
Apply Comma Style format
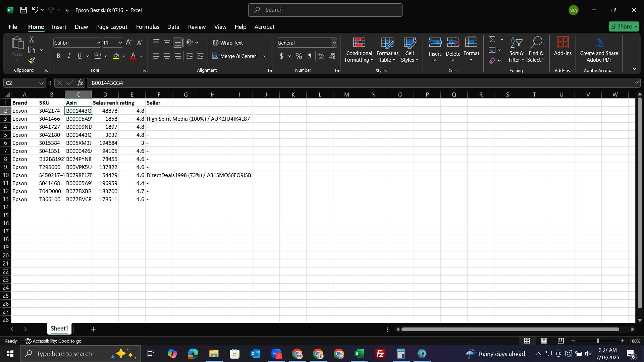click(310, 56)
